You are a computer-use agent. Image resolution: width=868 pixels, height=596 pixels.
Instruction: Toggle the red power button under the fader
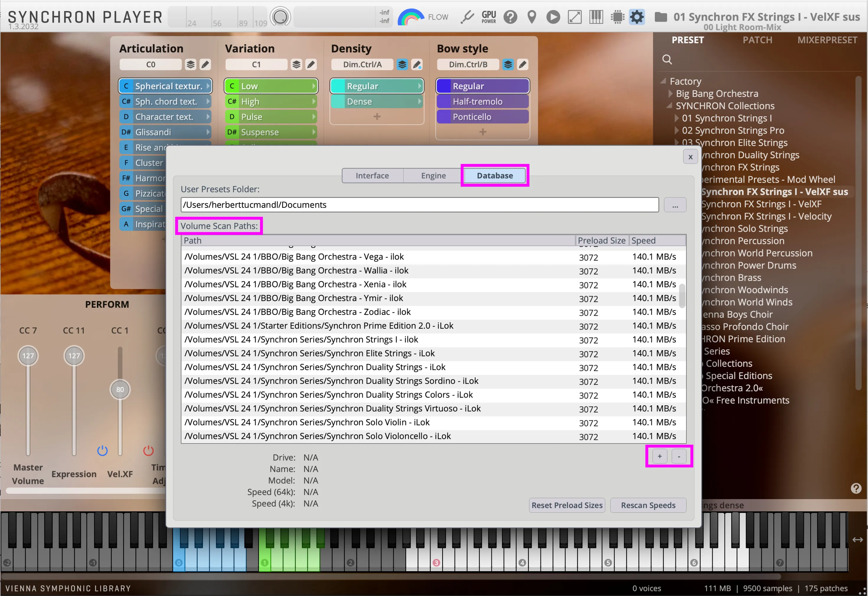(148, 451)
